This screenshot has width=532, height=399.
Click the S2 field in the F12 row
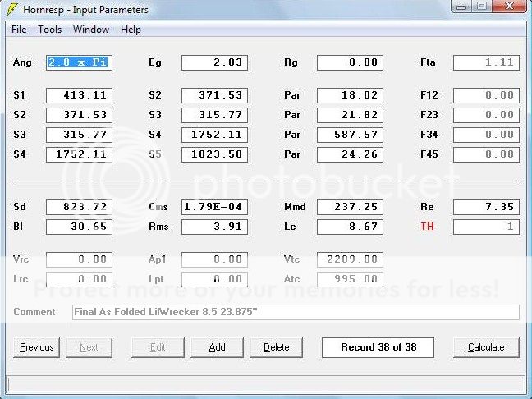pos(214,95)
